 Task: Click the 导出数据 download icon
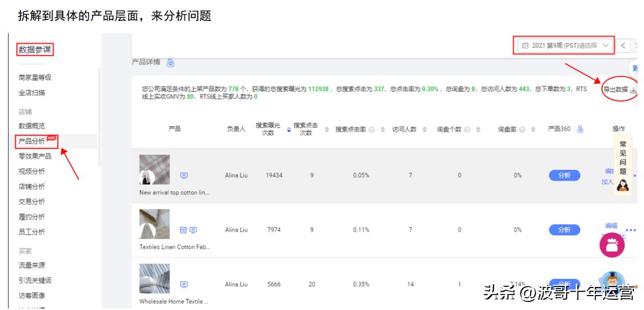(x=633, y=90)
